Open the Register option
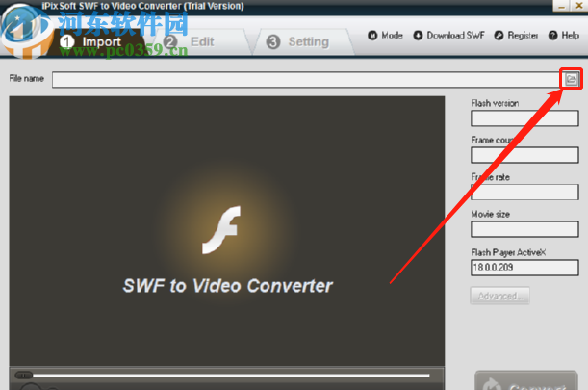This screenshot has width=588, height=390. pyautogui.click(x=516, y=36)
